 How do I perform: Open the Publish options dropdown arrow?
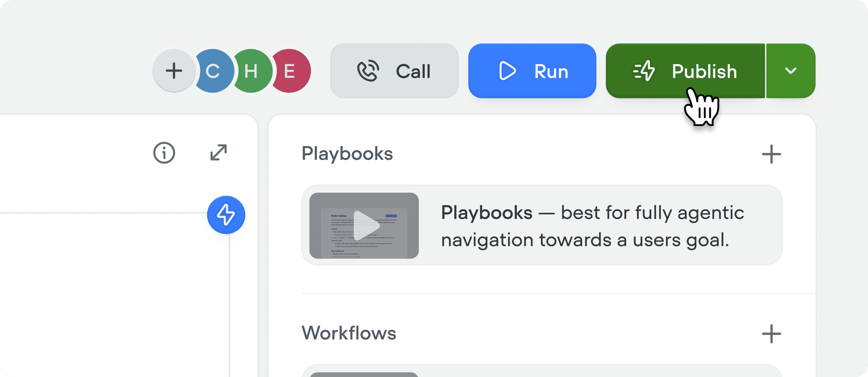791,71
